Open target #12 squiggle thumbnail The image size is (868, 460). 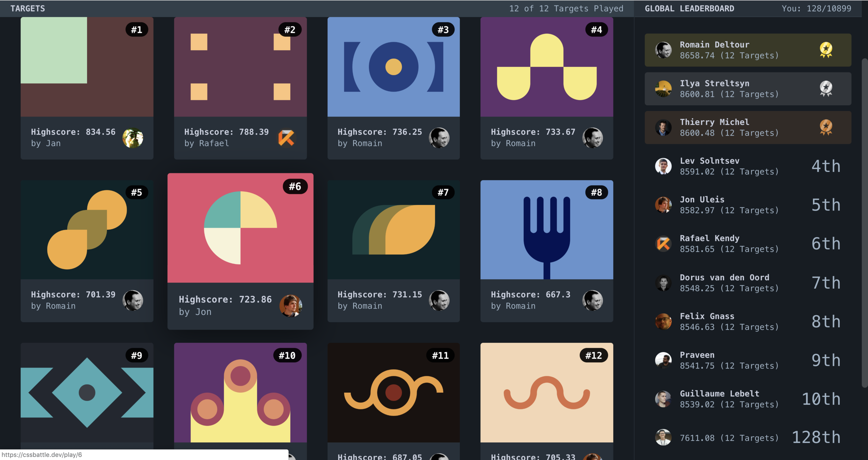coord(546,393)
